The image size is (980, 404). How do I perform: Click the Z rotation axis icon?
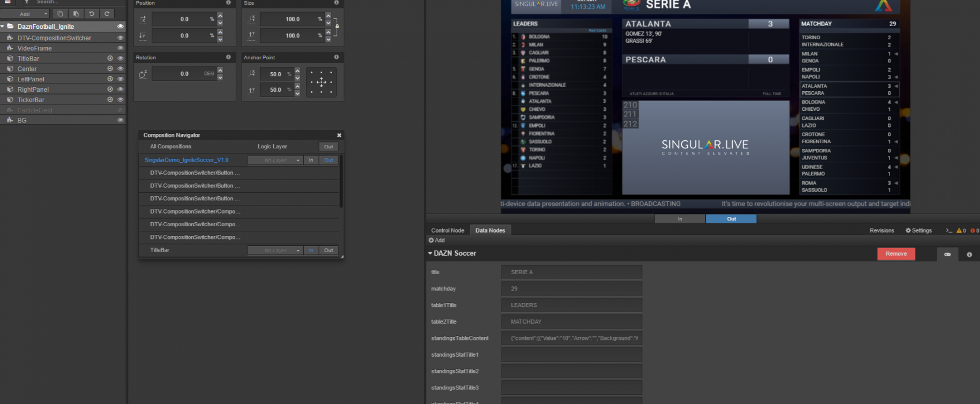pyautogui.click(x=143, y=74)
